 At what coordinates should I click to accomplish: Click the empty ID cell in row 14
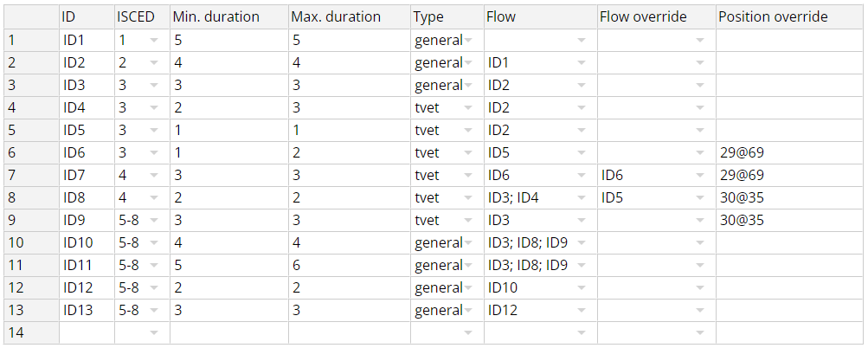pos(87,333)
